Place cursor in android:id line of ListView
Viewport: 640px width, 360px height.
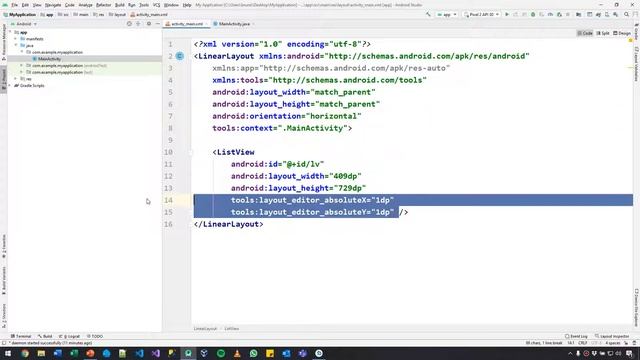277,164
